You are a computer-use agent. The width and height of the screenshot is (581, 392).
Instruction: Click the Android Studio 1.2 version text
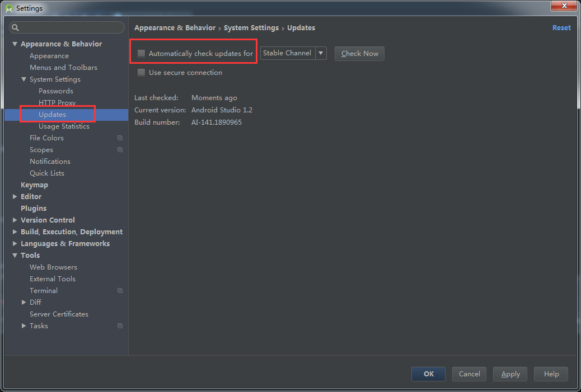222,110
